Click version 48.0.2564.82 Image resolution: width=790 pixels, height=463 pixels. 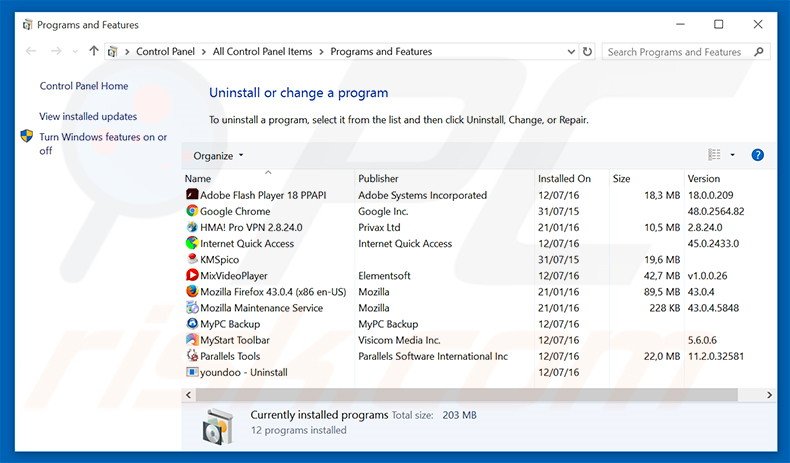point(716,211)
